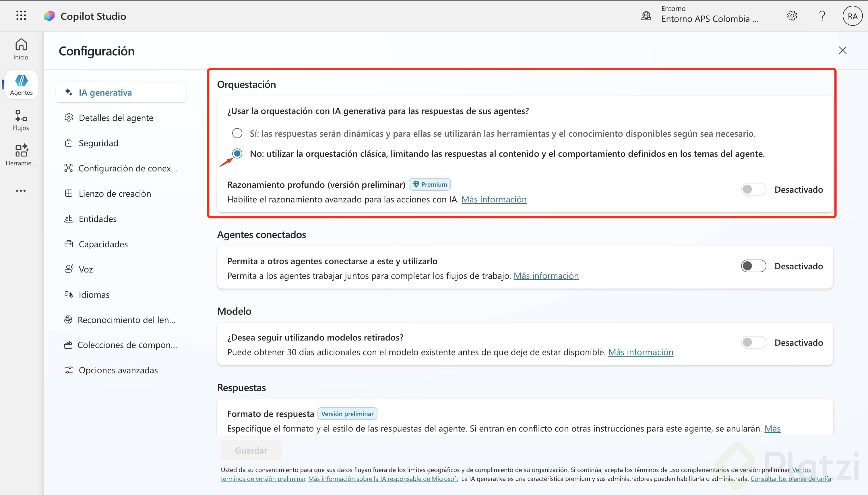Open Herramientas in the left rail
The height and width of the screenshot is (495, 868).
(21, 155)
